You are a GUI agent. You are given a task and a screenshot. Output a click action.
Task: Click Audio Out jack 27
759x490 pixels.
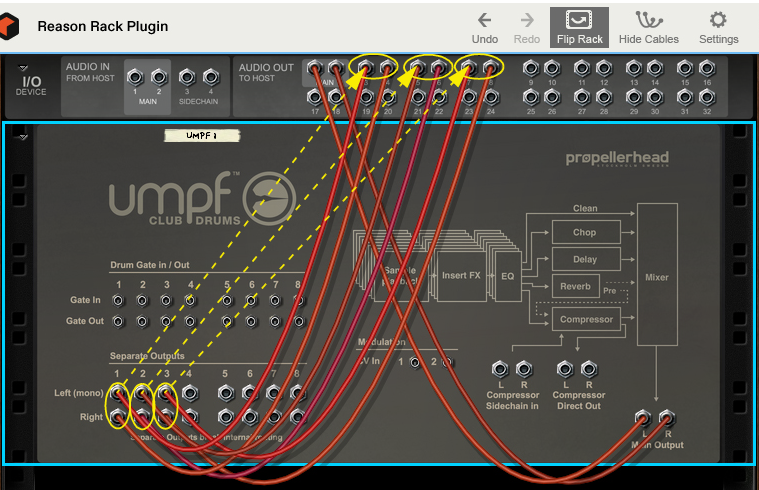(x=582, y=97)
